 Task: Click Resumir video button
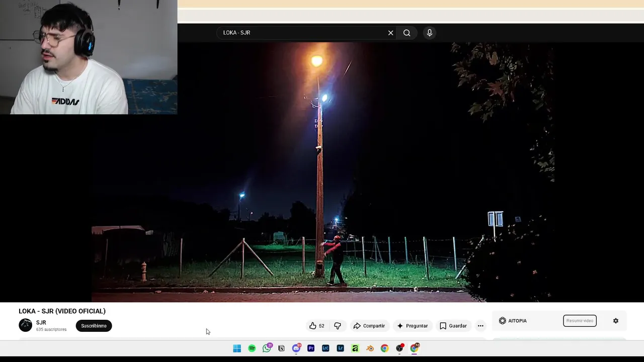coord(580,321)
